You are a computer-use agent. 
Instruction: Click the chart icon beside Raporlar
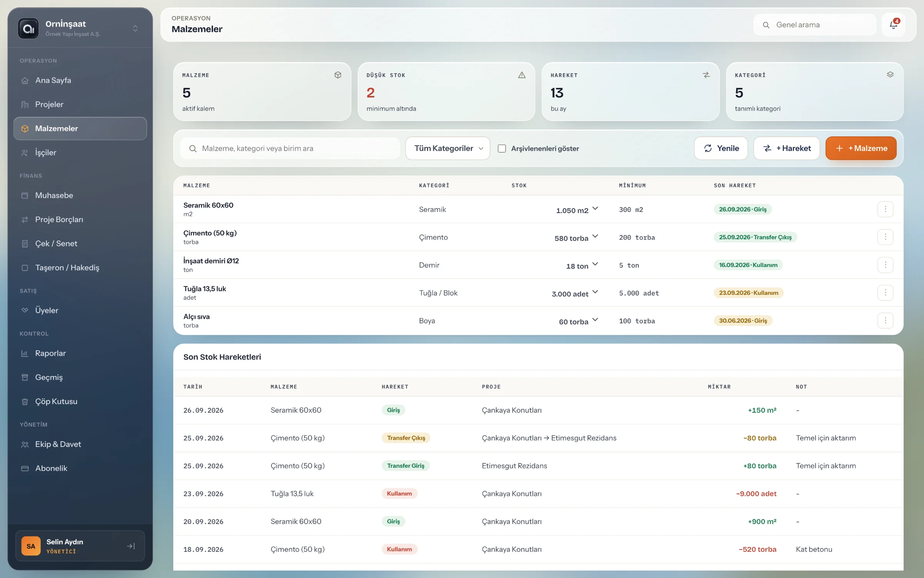(x=25, y=353)
